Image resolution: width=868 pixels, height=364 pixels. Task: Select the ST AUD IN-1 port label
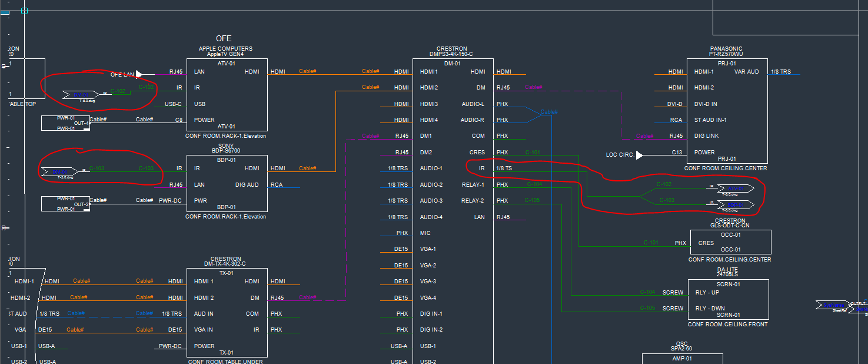pyautogui.click(x=710, y=120)
